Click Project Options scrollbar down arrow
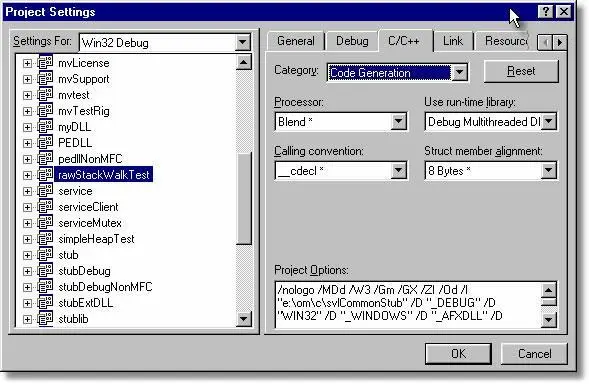The width and height of the screenshot is (589, 384). coord(548,320)
